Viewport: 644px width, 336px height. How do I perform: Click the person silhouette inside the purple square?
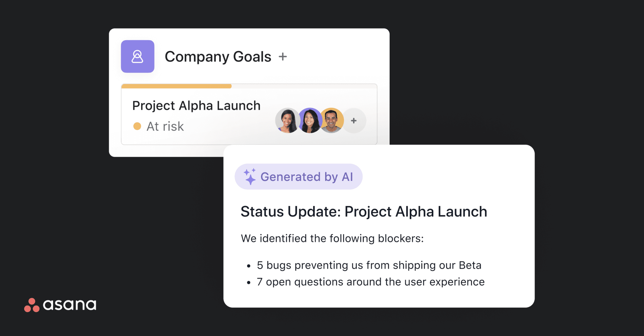[138, 57]
